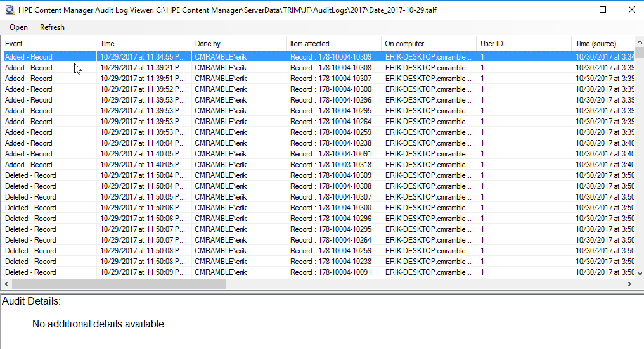644x349 pixels.
Task: Select the Deleted row for Record 178-10004-10296
Action: (318, 219)
